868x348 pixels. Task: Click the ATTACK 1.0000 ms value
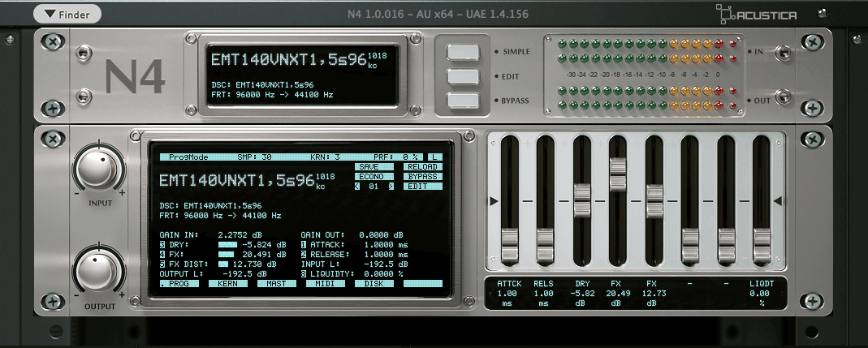pos(386,244)
